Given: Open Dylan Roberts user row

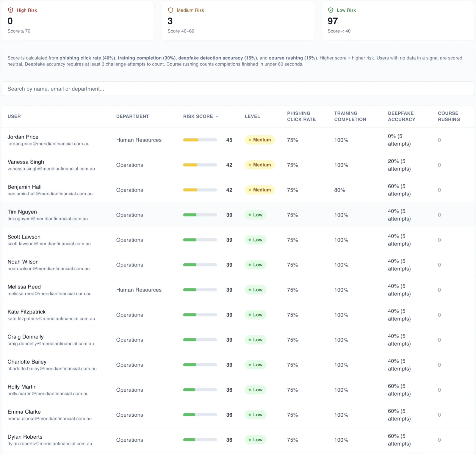Looking at the screenshot, I should coord(238,440).
